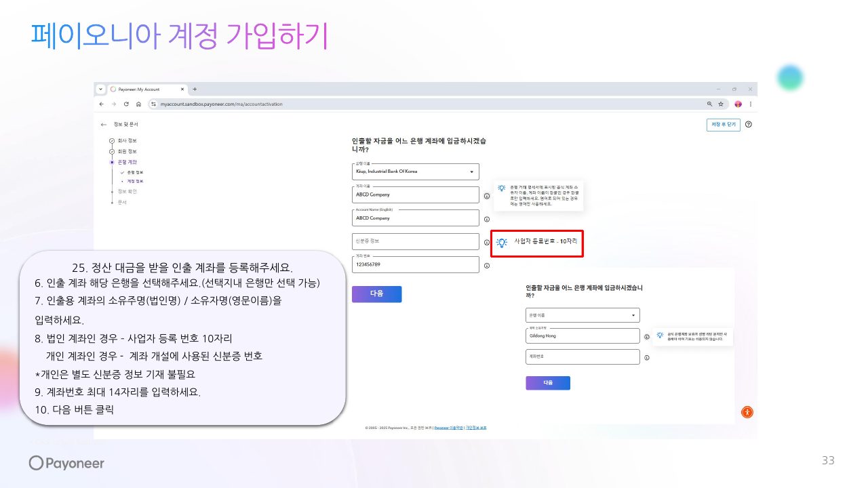Select the 회원 정보 step
868x488 pixels.
(x=127, y=151)
